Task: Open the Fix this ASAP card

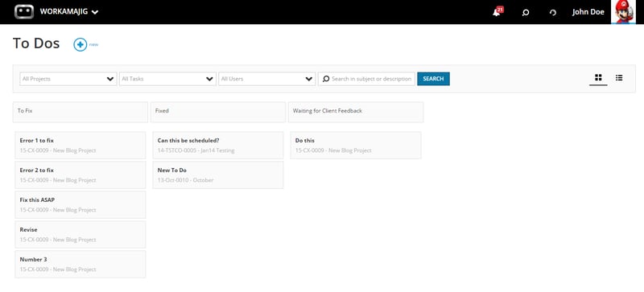Action: click(80, 204)
